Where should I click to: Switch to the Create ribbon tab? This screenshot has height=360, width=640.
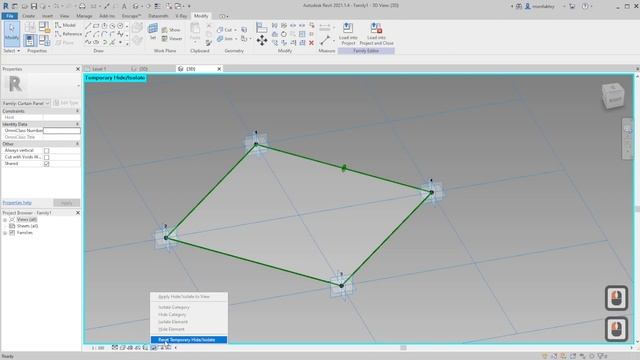click(x=29, y=16)
